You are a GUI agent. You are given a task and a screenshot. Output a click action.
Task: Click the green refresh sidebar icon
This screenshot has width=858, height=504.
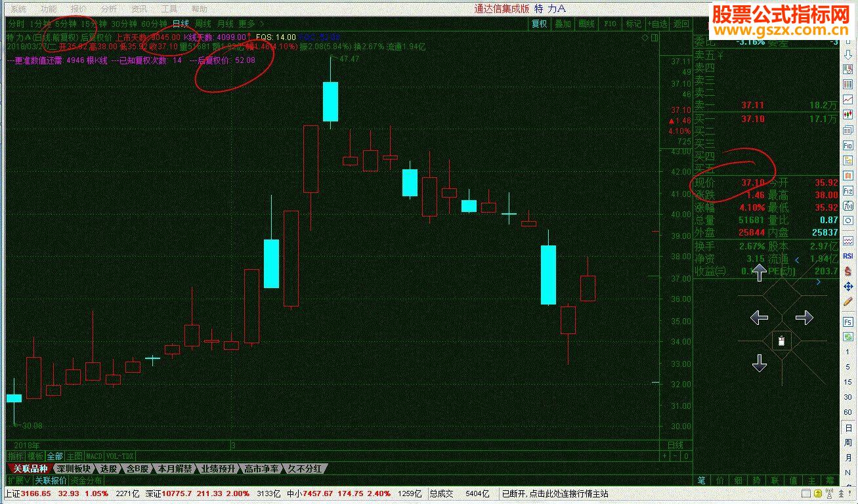tap(848, 337)
